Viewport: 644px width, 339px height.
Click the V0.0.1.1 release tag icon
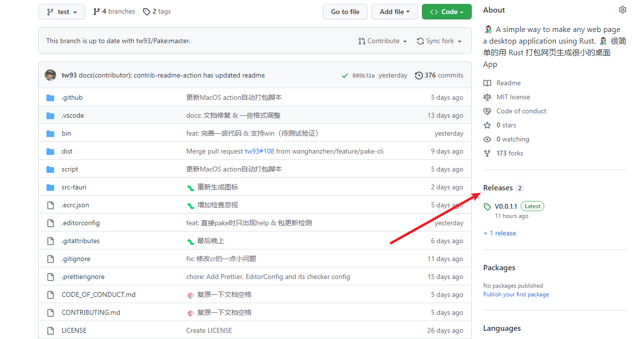click(x=487, y=207)
